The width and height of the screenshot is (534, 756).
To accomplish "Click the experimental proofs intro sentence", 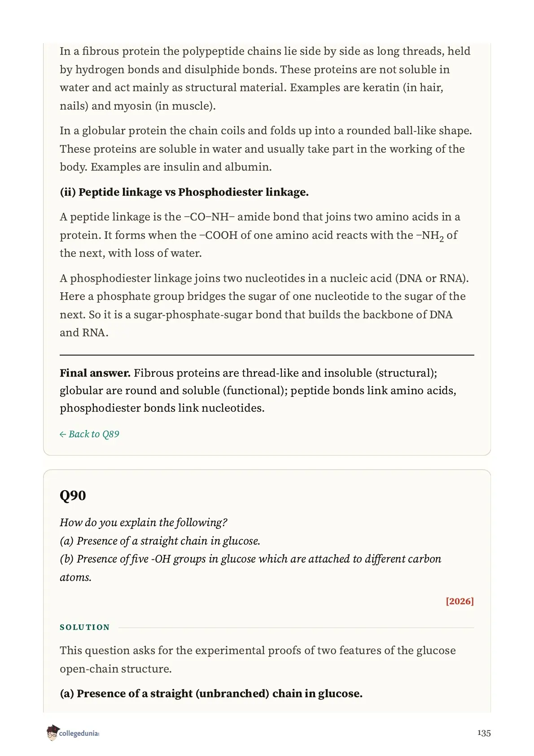I will point(258,659).
